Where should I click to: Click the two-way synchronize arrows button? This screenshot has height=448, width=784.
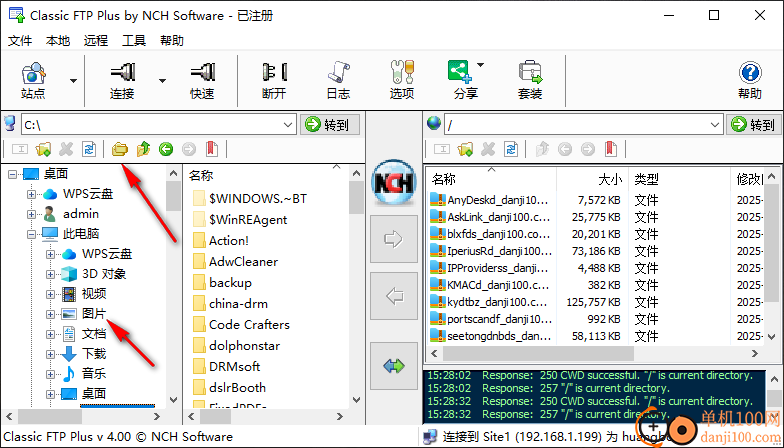click(x=394, y=366)
